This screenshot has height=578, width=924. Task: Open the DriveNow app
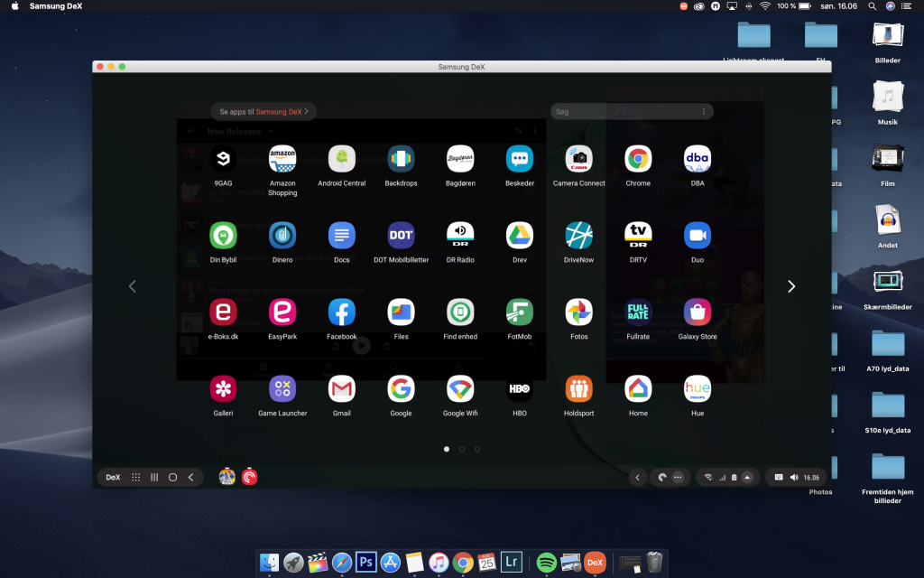tap(579, 236)
